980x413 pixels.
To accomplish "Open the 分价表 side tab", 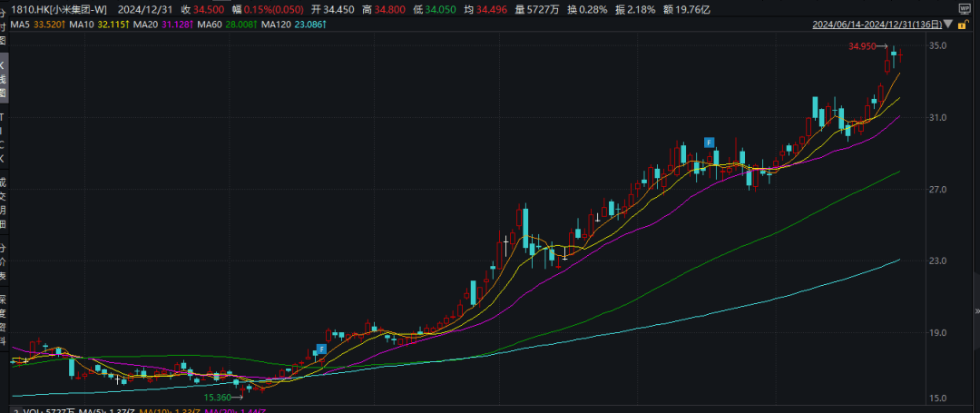I will [4, 261].
